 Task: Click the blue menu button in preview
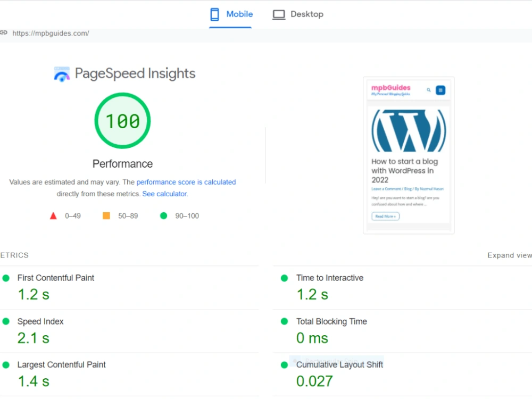440,90
